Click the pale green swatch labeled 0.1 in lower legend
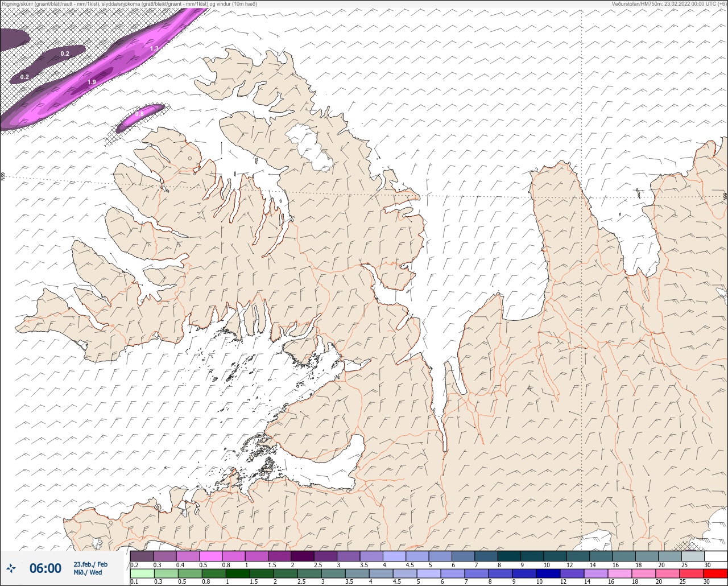728x586 pixels. [142, 573]
